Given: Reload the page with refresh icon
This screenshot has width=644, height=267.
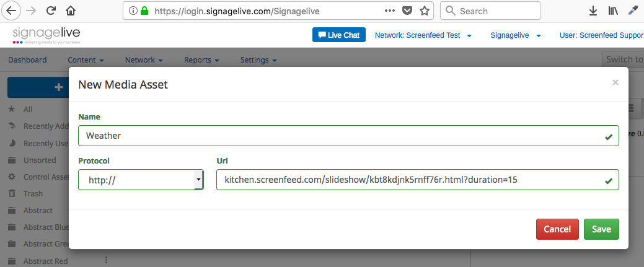Looking at the screenshot, I should [x=51, y=11].
